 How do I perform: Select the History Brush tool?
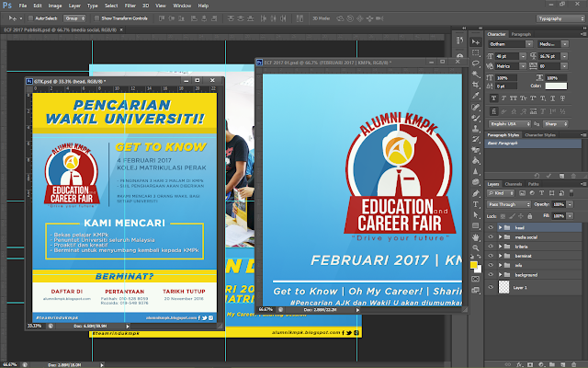click(x=476, y=139)
